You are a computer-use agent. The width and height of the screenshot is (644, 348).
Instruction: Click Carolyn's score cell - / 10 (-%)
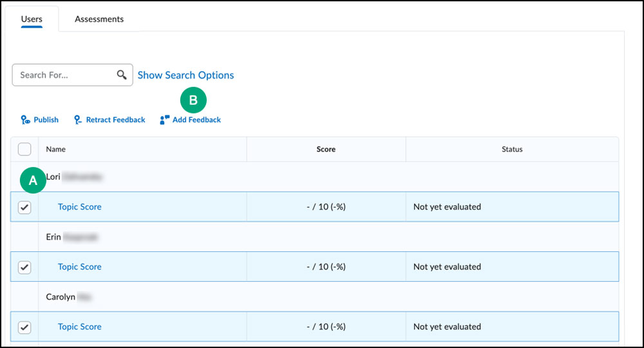[x=326, y=327]
